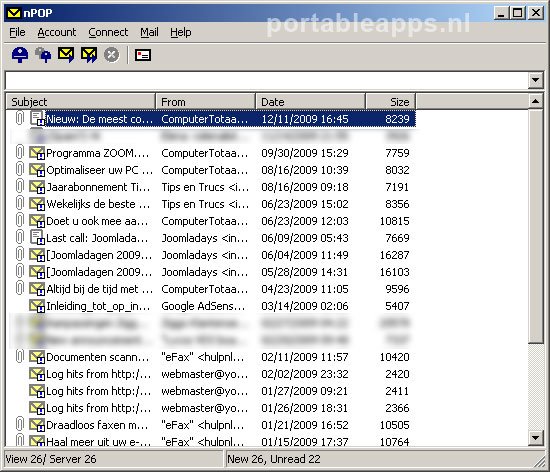Click the grey Stop connection icon
Screen dimensions: 550x472
(x=112, y=55)
